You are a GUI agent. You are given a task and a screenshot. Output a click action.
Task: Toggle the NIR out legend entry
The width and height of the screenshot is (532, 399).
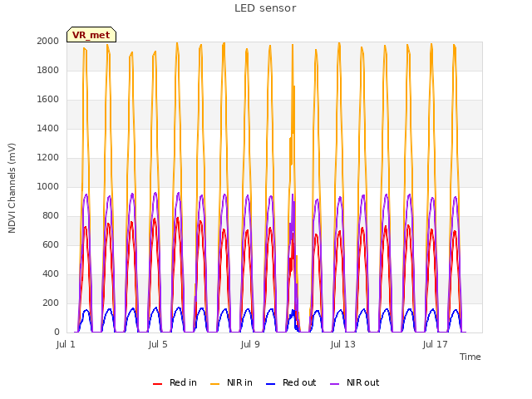[355, 382]
